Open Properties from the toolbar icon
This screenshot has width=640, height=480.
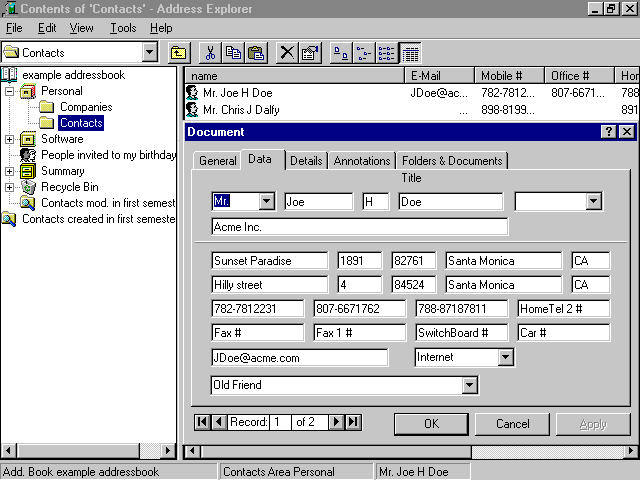click(x=310, y=53)
